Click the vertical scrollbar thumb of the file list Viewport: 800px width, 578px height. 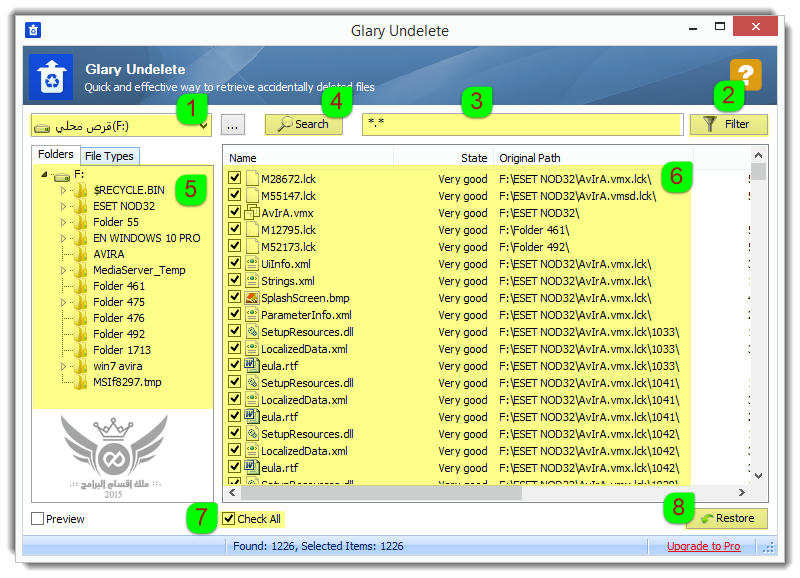click(x=758, y=172)
